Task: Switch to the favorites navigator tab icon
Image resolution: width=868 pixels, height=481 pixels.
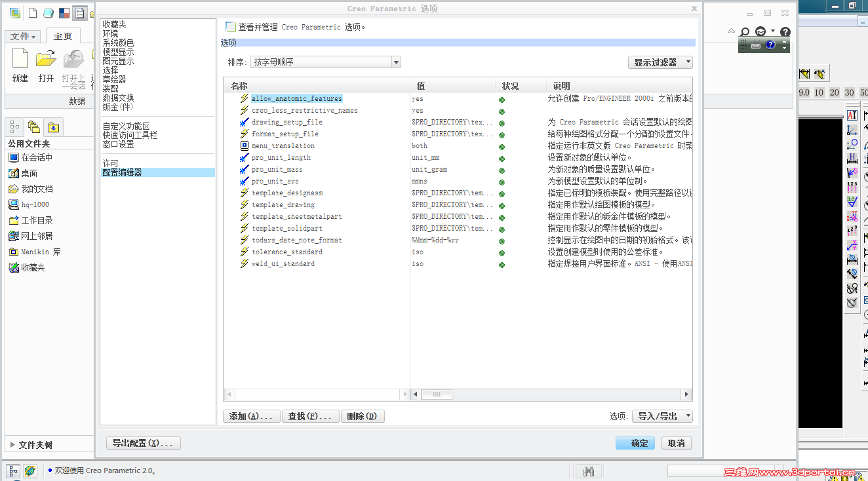Action: (54, 127)
